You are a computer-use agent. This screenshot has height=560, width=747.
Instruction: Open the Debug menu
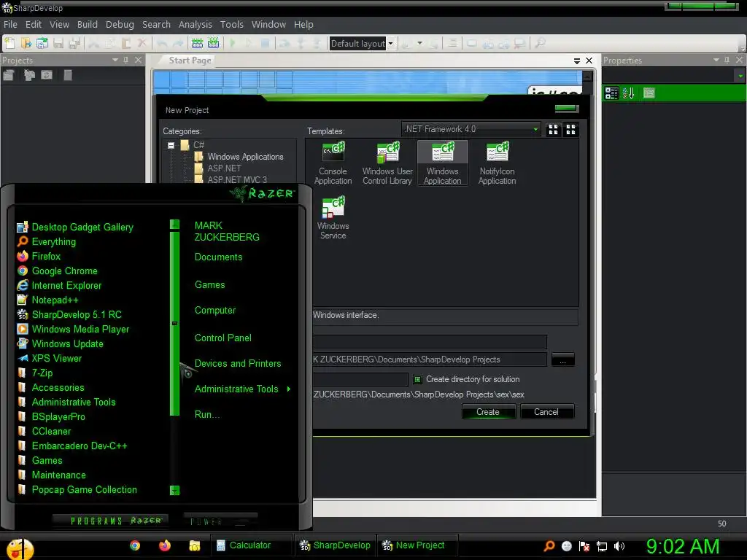click(x=120, y=24)
